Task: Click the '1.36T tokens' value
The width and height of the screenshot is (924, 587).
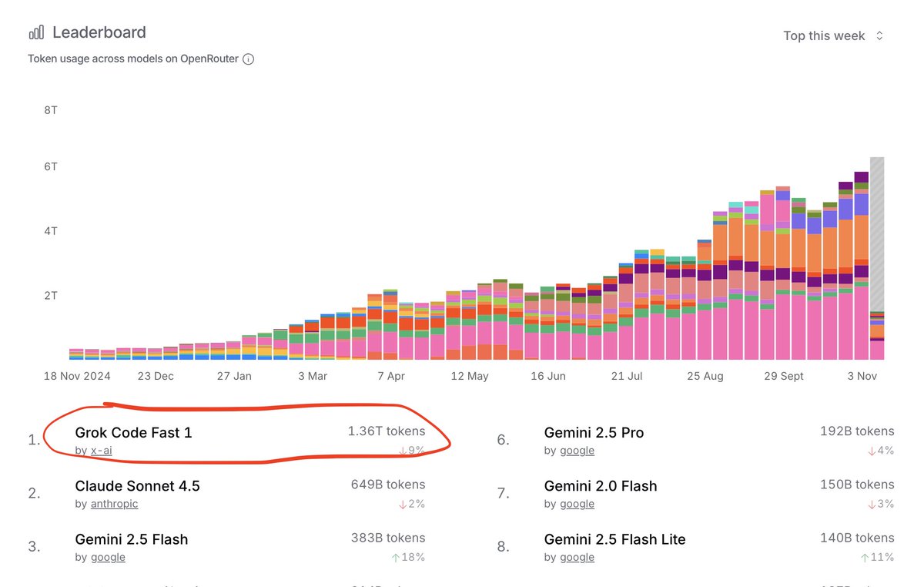Action: coord(387,431)
